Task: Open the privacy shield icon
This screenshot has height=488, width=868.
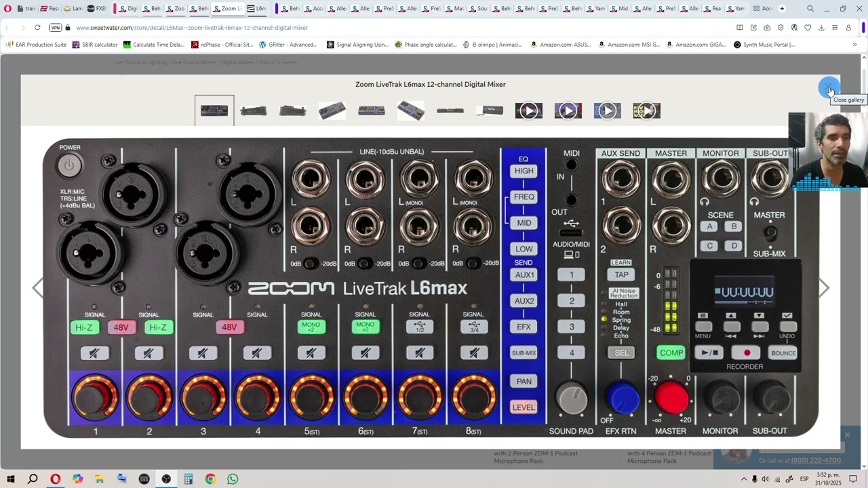Action: (781, 28)
